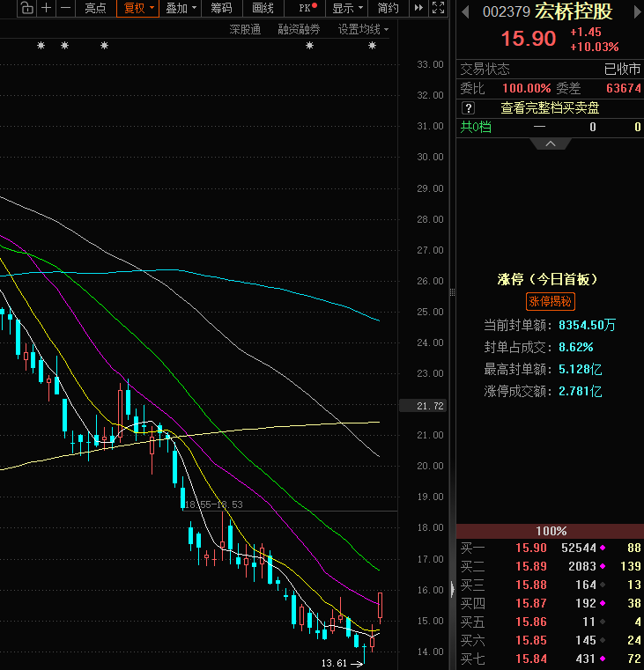Screen dimensions: 644x670
Task: Toggle the 画线 drawing tools
Action: 263,8
